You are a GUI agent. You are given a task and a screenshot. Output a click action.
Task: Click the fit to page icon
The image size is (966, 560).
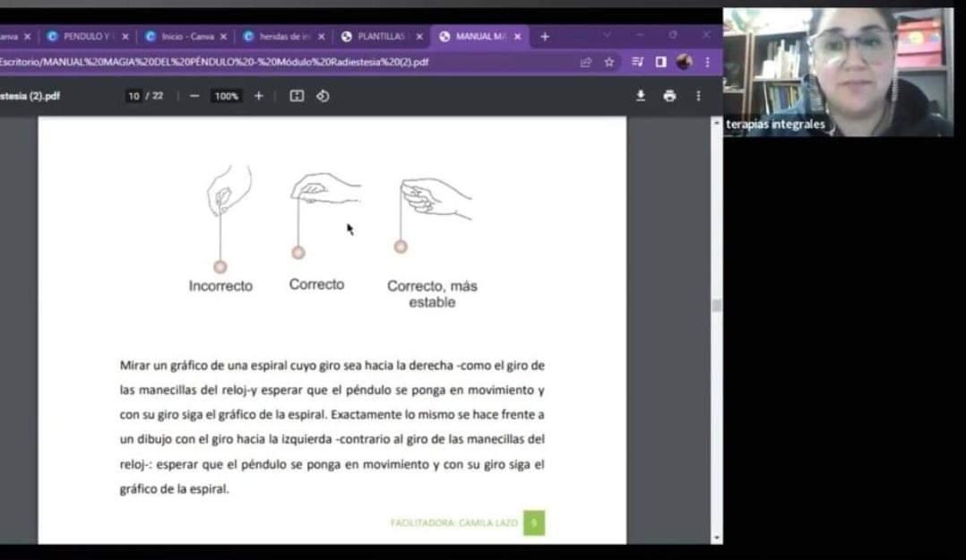[297, 96]
